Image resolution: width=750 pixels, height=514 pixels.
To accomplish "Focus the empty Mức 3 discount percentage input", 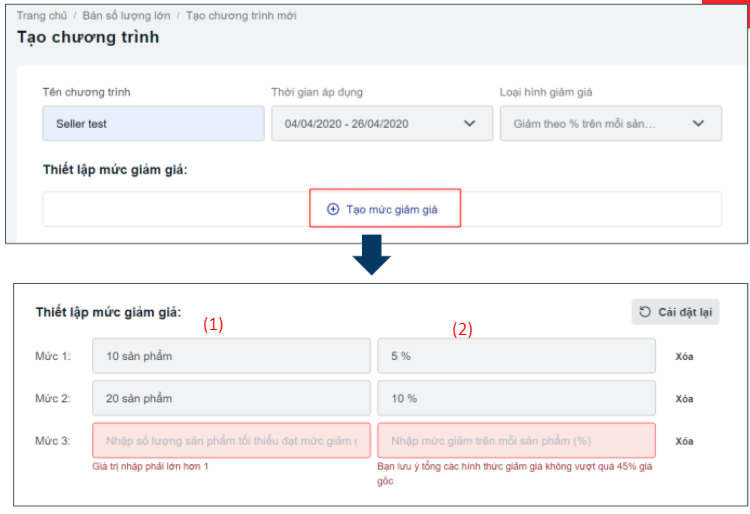I will pyautogui.click(x=516, y=441).
